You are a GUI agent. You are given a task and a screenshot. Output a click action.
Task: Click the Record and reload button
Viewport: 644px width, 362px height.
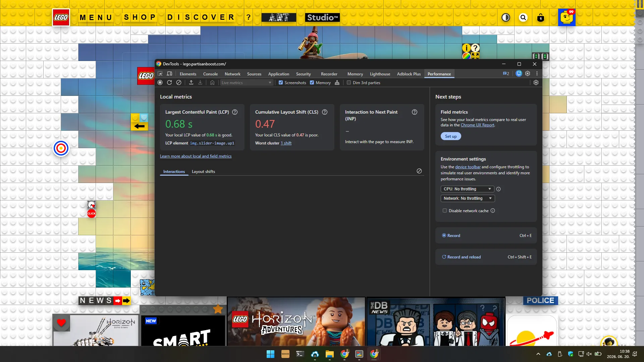tap(486, 257)
